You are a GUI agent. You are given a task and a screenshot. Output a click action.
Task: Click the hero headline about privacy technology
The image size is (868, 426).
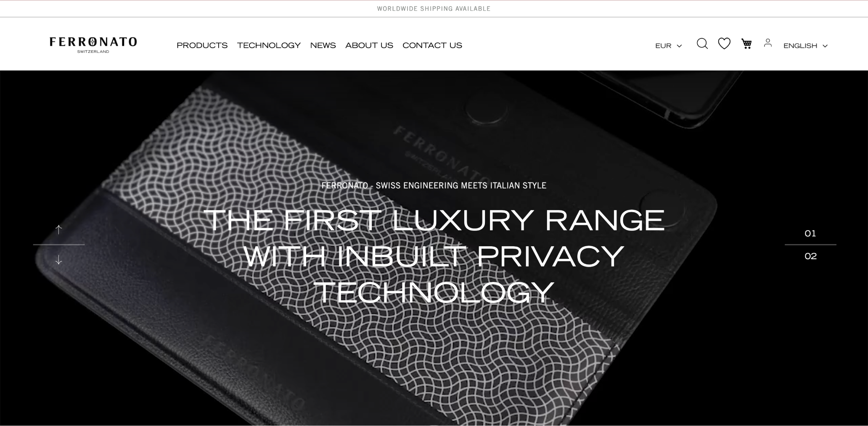pos(434,256)
